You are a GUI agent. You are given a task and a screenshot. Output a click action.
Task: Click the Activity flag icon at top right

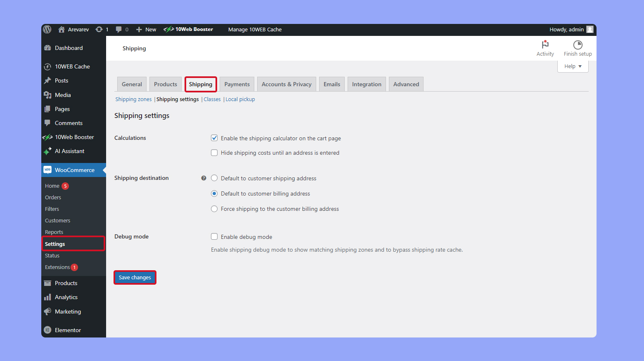pyautogui.click(x=545, y=44)
